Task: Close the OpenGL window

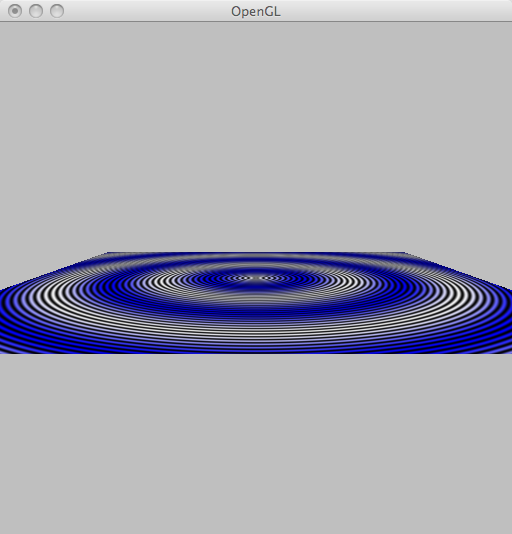Action: (15, 11)
